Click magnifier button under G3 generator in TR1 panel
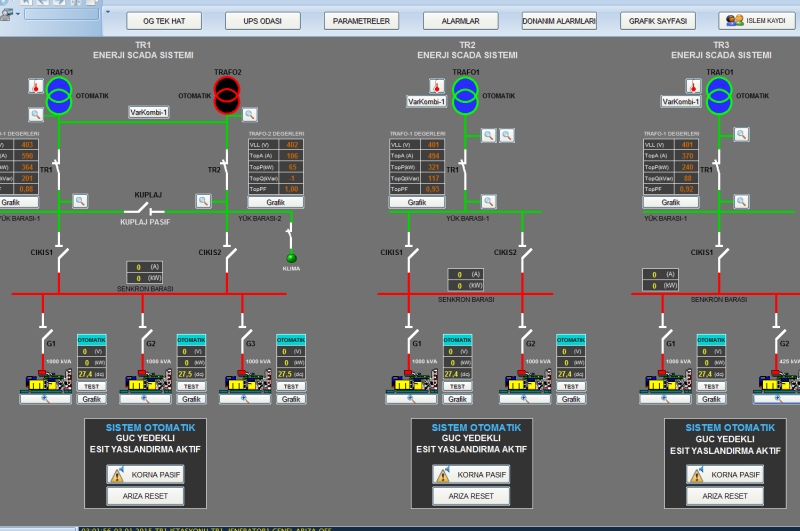Image resolution: width=800 pixels, height=531 pixels. [245, 399]
